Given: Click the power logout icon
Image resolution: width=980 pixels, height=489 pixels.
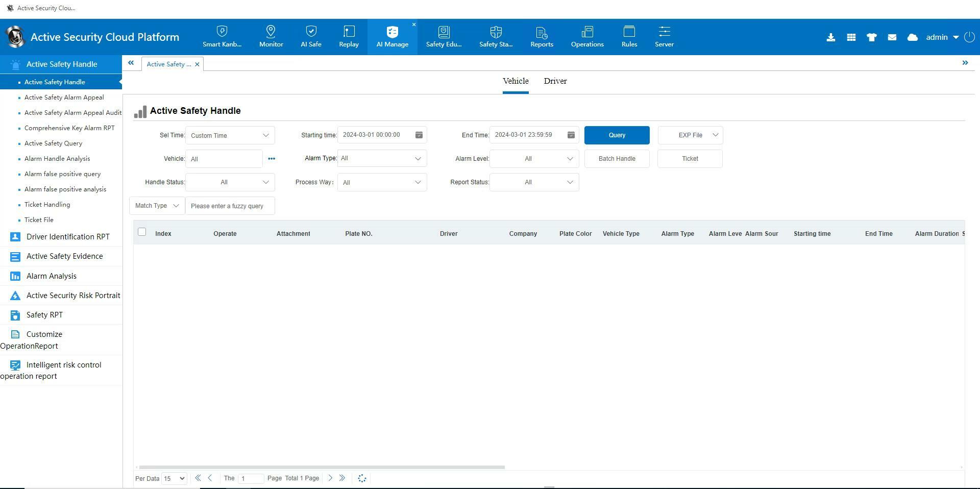Looking at the screenshot, I should click(969, 37).
